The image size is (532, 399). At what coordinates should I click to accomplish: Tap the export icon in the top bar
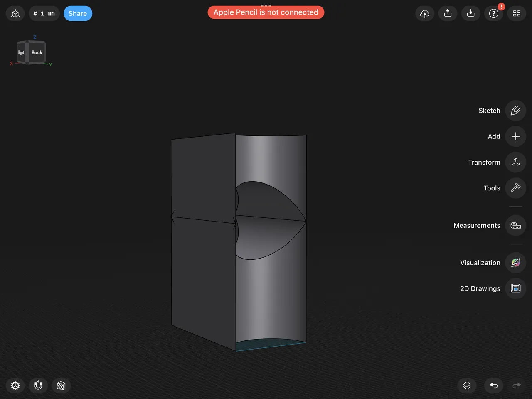[x=448, y=14]
